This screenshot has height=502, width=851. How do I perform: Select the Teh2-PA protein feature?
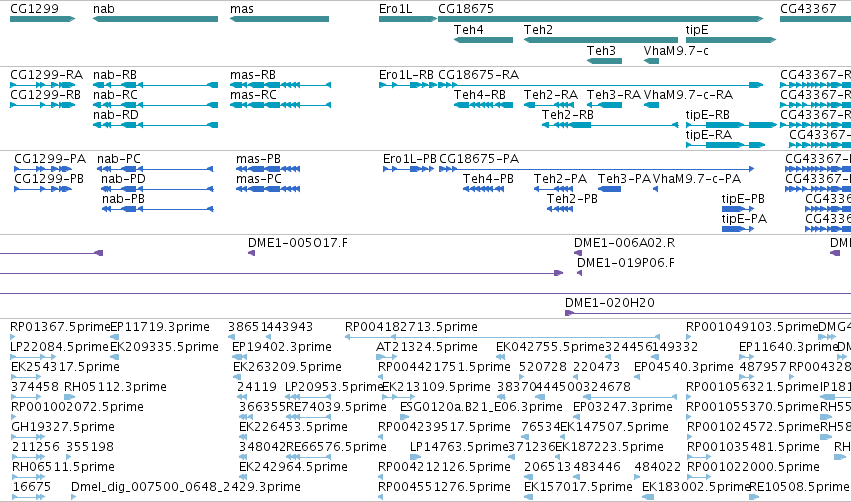tap(554, 189)
